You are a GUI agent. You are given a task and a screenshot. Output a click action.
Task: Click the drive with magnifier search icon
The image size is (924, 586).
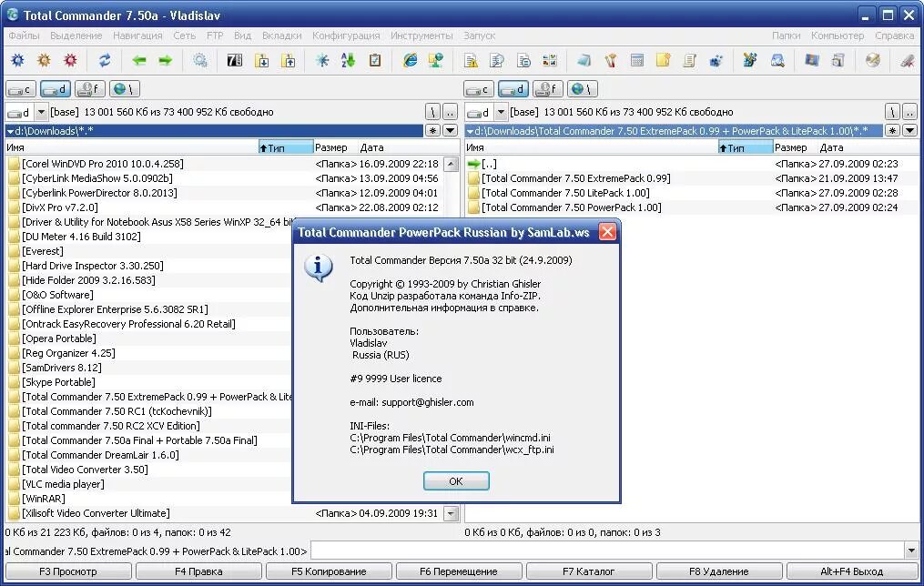click(777, 60)
